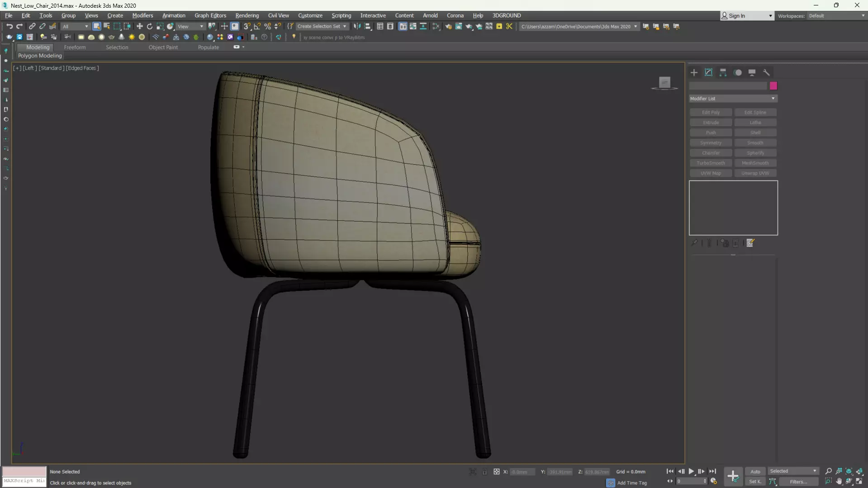Image resolution: width=868 pixels, height=488 pixels.
Task: Open the Modifiers menu
Action: [x=142, y=15]
